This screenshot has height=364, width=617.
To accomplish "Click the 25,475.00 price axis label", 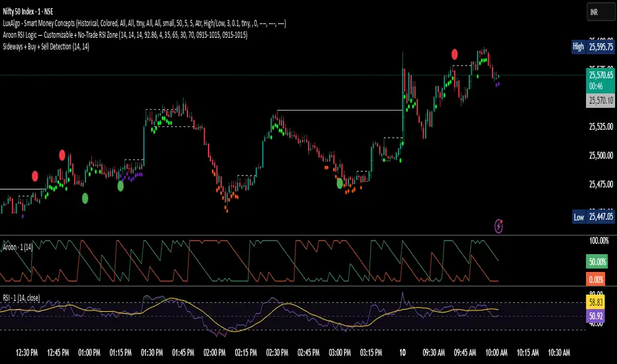I will click(x=601, y=184).
